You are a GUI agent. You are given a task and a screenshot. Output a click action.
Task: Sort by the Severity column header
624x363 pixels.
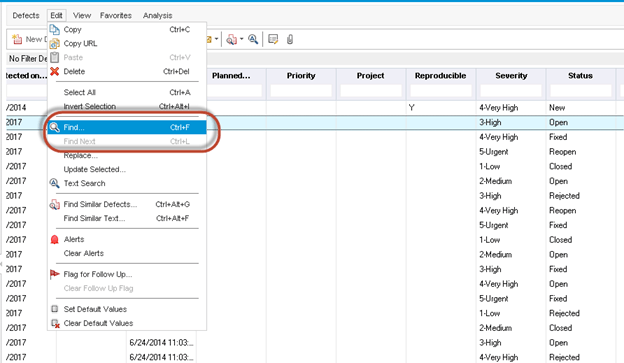tap(511, 76)
